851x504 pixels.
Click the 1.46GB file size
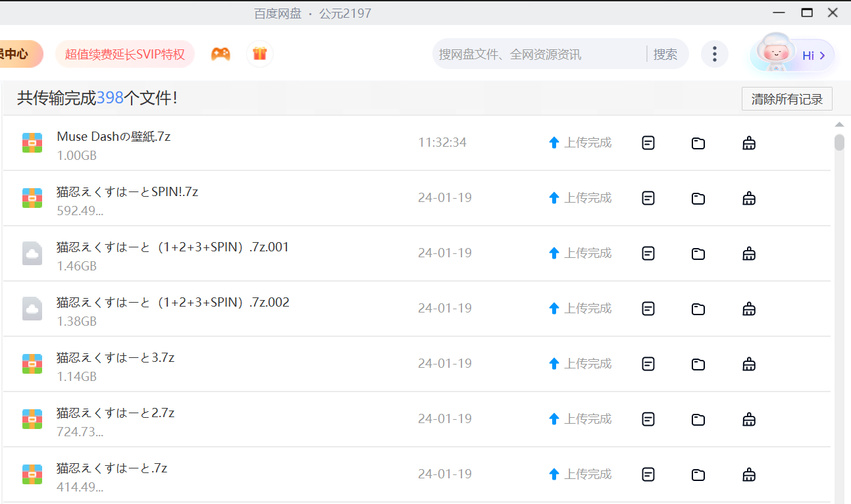tap(77, 266)
